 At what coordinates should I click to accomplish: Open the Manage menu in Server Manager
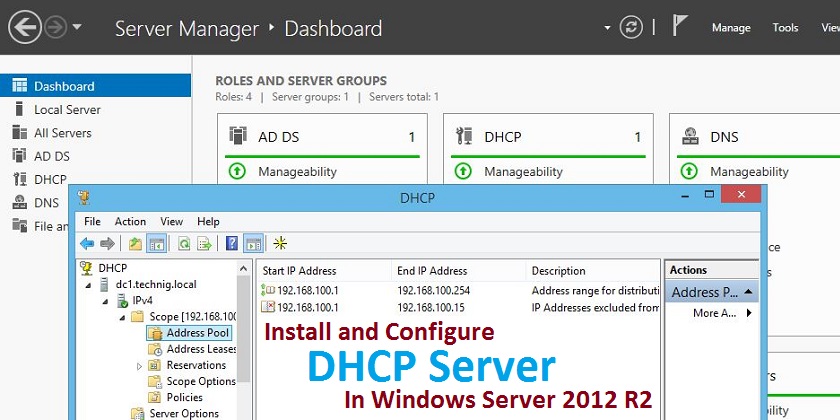coord(731,28)
